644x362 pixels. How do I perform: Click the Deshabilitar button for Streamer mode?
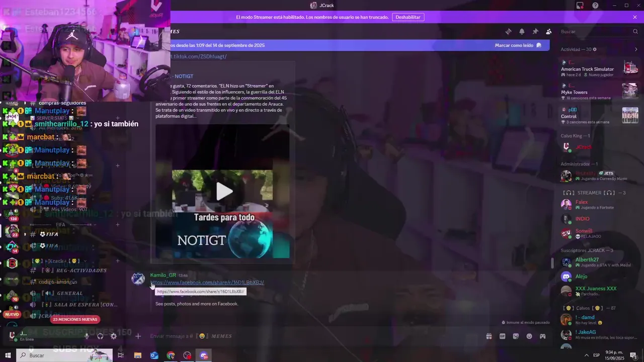(408, 17)
